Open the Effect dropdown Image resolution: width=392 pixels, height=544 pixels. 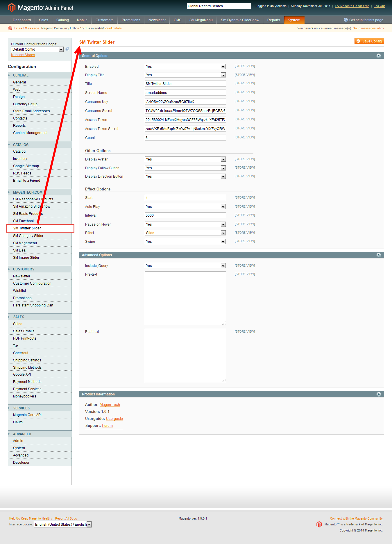tap(185, 233)
